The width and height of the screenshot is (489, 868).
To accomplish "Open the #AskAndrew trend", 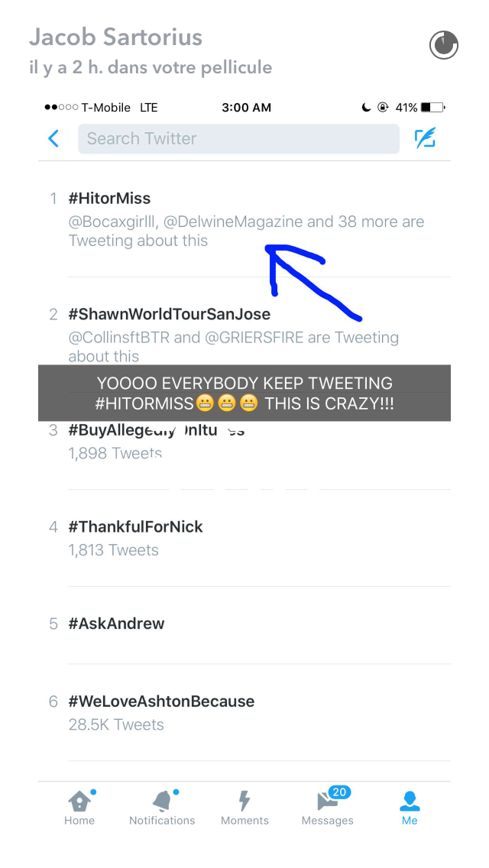I will coord(244,625).
